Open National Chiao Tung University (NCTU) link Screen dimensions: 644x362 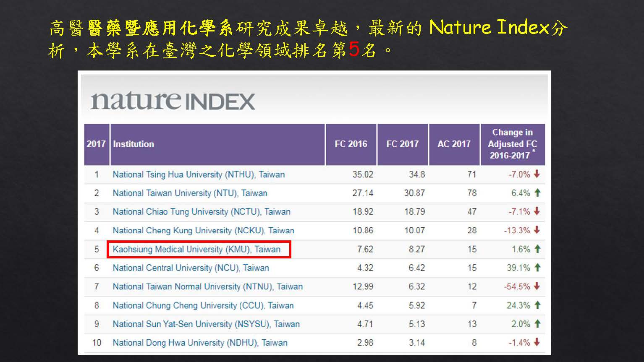[202, 211]
